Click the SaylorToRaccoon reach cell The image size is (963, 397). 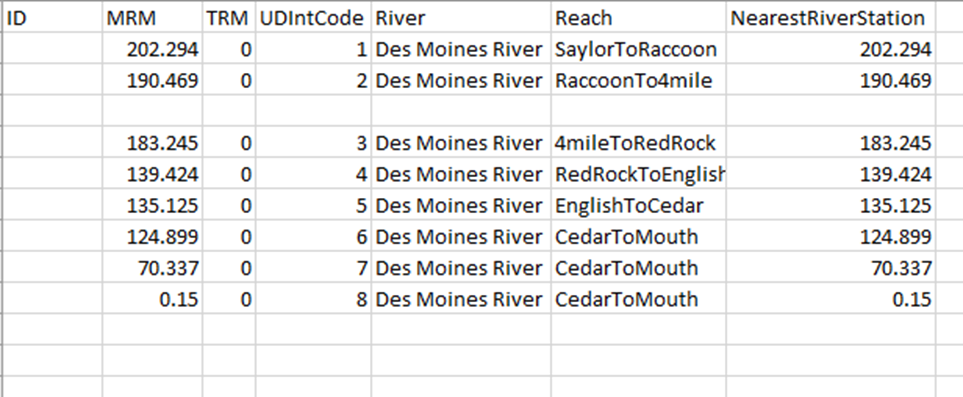639,49
